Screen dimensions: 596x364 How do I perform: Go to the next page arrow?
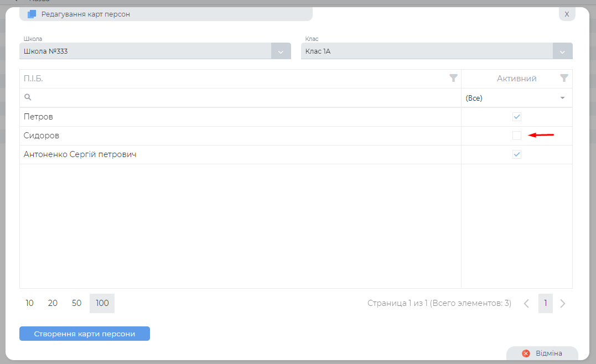pyautogui.click(x=563, y=303)
